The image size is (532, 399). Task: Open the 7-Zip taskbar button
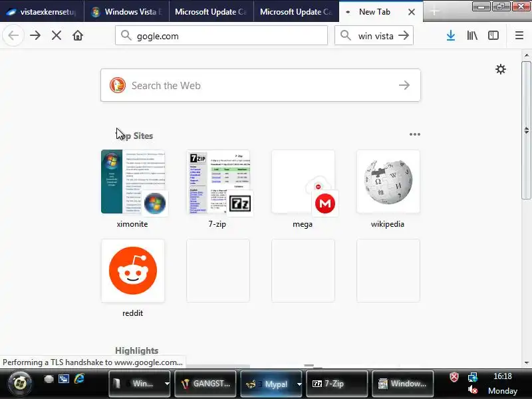337,384
